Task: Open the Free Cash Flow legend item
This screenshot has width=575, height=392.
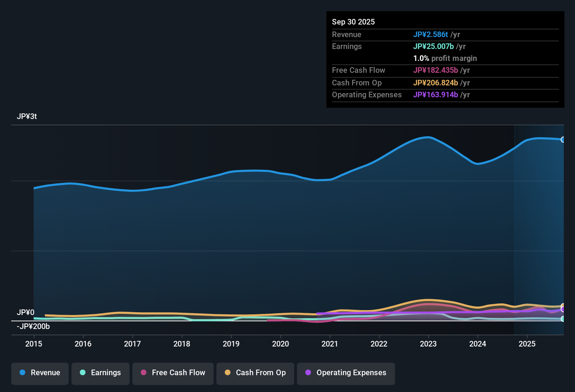Action: pos(173,373)
